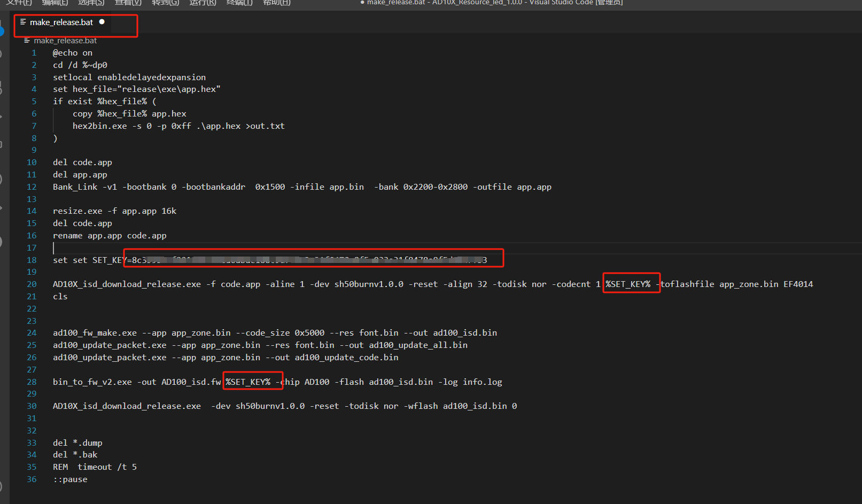
Task: Click %SET_KEY% variable on line 28
Action: pos(248,382)
